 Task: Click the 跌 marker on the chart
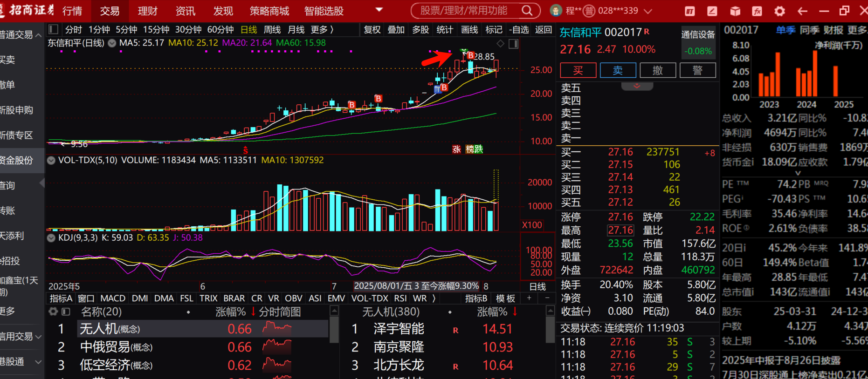pos(479,149)
